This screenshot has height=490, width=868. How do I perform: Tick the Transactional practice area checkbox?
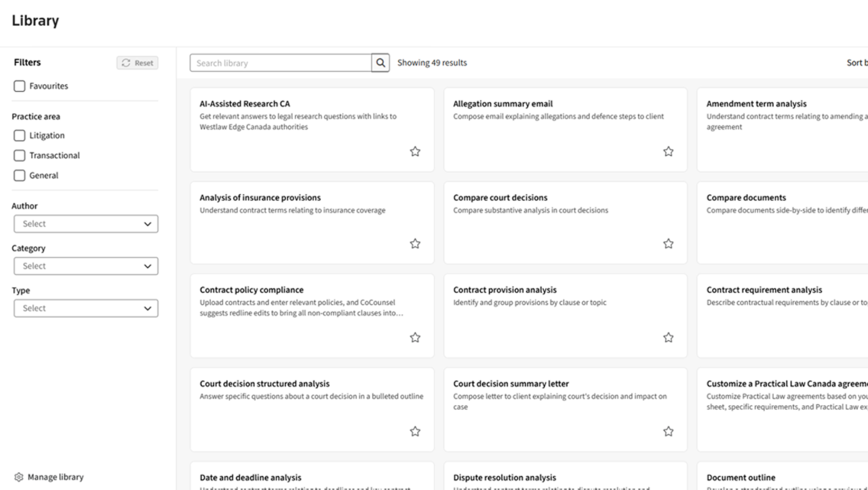pos(20,155)
